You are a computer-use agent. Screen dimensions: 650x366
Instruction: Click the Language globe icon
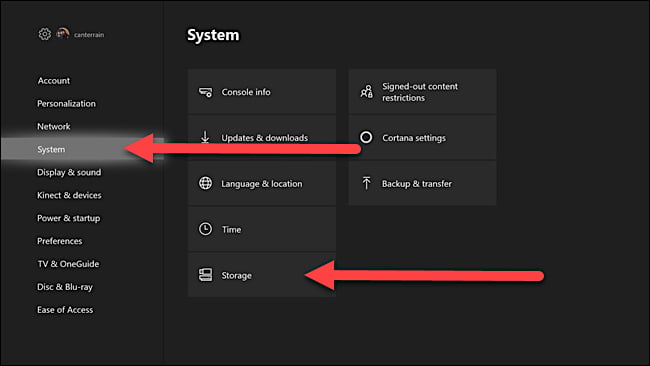205,183
